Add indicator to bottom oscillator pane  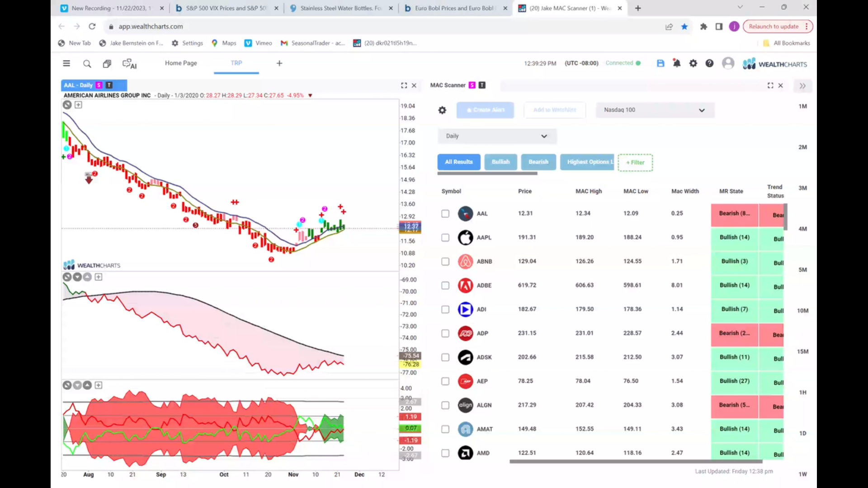(x=99, y=385)
